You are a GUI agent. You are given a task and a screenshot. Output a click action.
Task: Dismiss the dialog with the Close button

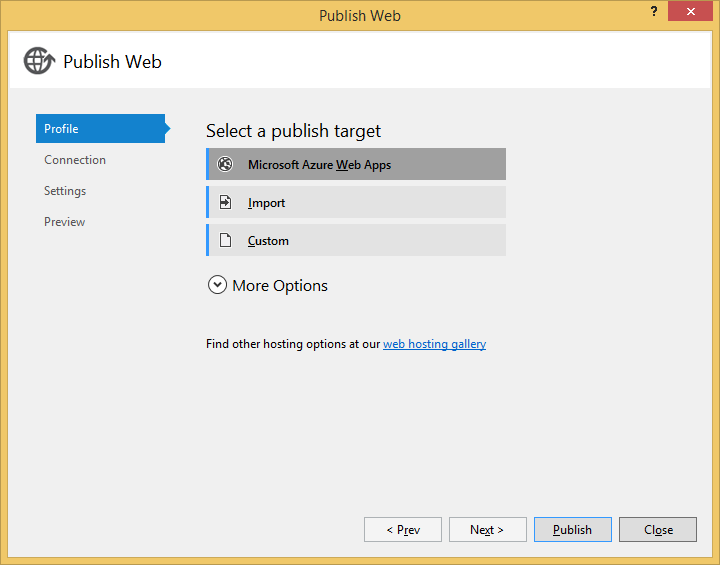657,530
